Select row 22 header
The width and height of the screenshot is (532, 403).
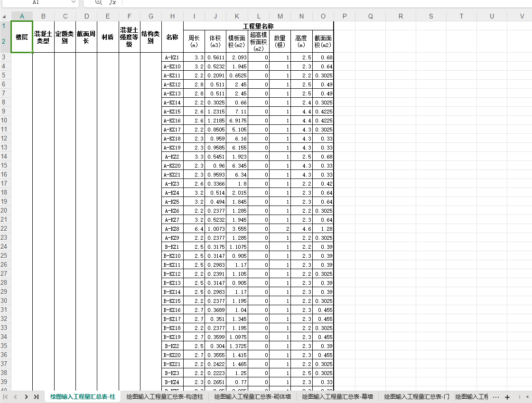[x=4, y=229]
